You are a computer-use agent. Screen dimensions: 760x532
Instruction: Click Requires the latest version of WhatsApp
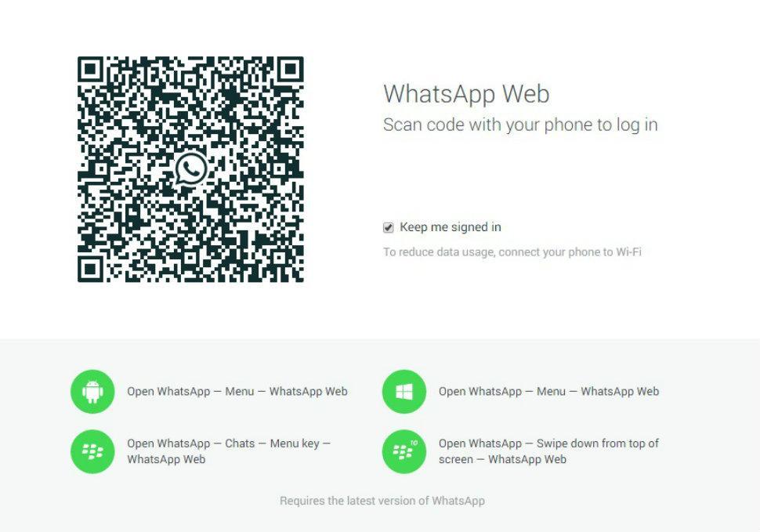(x=382, y=501)
